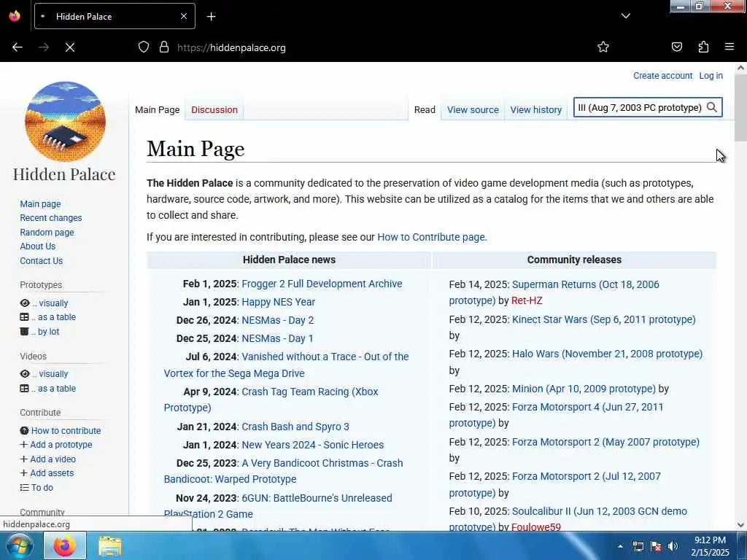Open Contact Us sidebar link
747x560 pixels.
pyautogui.click(x=42, y=261)
